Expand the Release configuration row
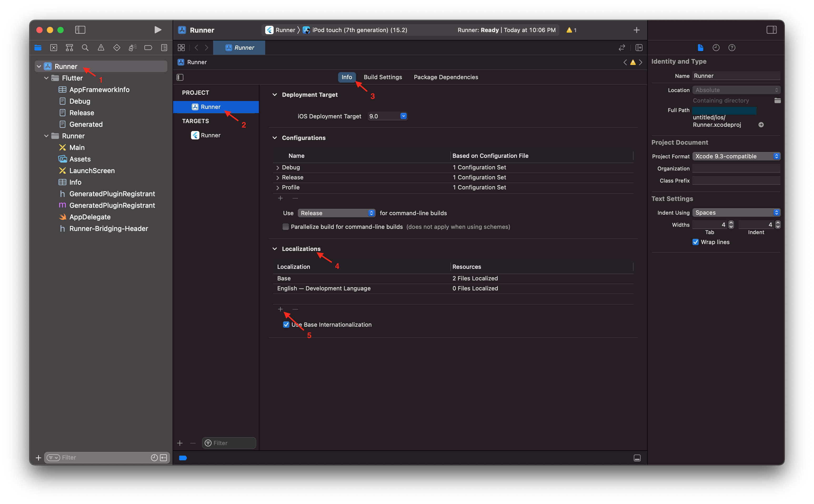The width and height of the screenshot is (814, 504). (x=278, y=178)
